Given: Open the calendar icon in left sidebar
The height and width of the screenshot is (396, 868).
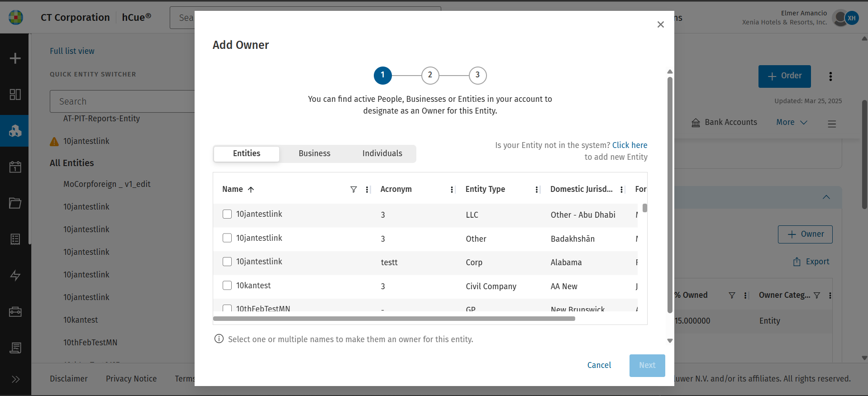Looking at the screenshot, I should [x=15, y=167].
